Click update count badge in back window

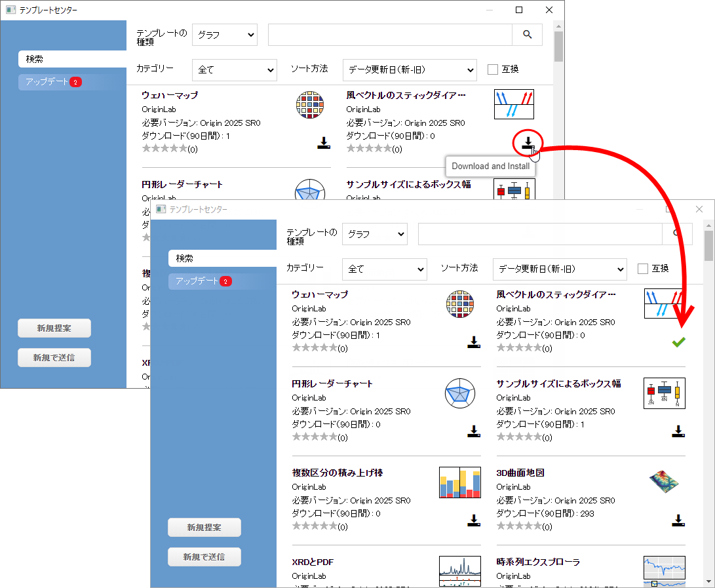point(76,82)
